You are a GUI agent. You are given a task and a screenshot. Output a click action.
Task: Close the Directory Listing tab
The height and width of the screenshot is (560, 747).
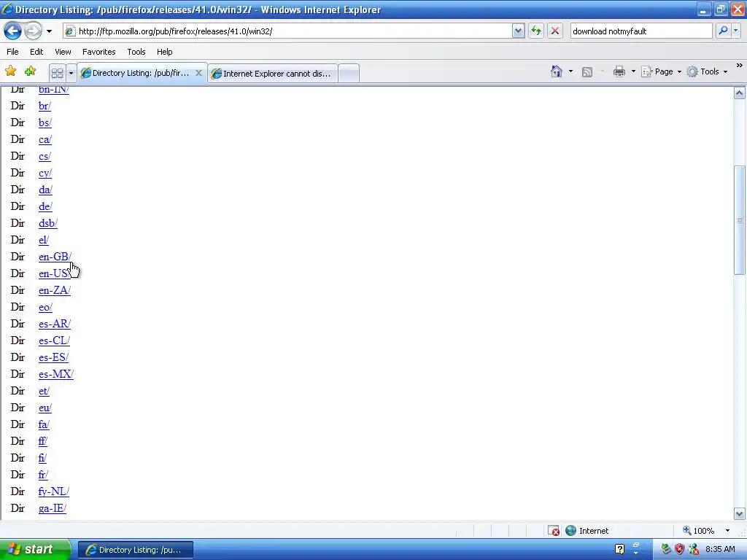click(198, 74)
